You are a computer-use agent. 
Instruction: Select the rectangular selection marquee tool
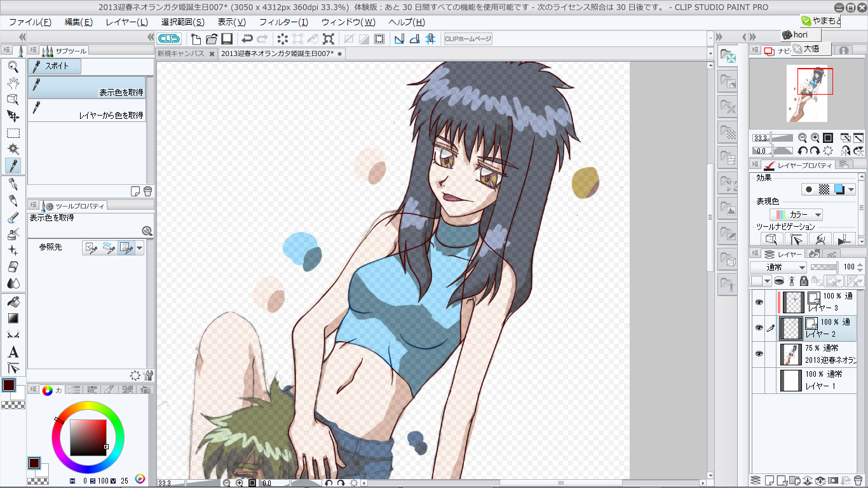(13, 133)
